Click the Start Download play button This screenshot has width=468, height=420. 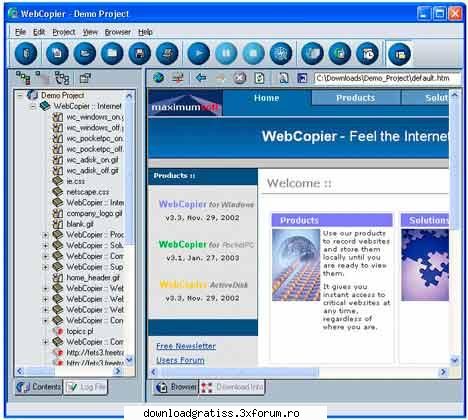[x=199, y=53]
